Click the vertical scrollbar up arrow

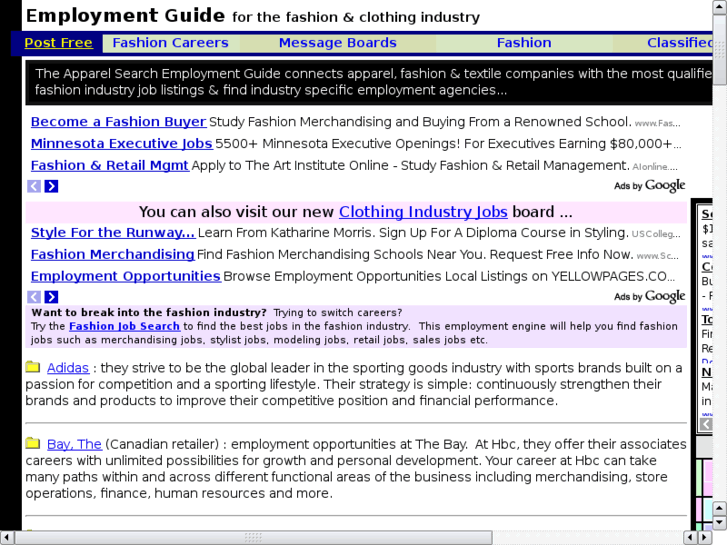coord(720,7)
